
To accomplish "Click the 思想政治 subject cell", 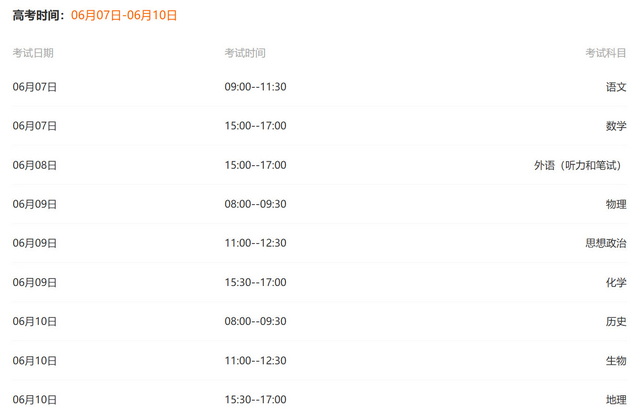I will [606, 243].
